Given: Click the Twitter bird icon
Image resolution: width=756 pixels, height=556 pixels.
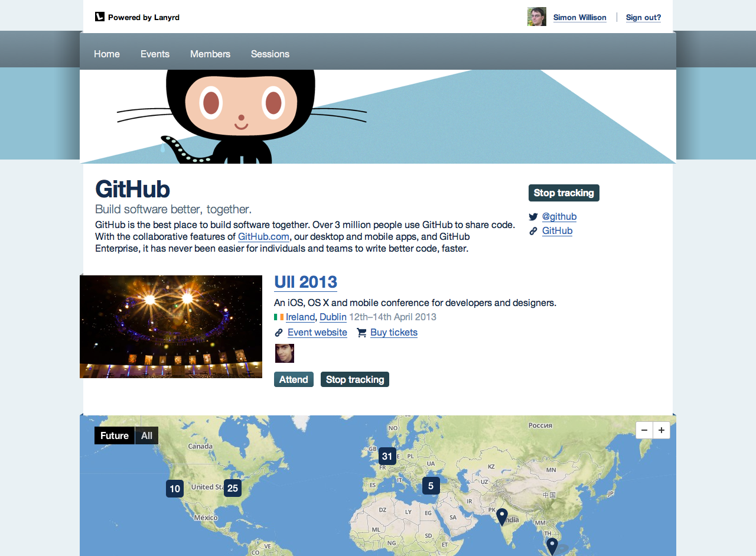Looking at the screenshot, I should click(x=533, y=217).
